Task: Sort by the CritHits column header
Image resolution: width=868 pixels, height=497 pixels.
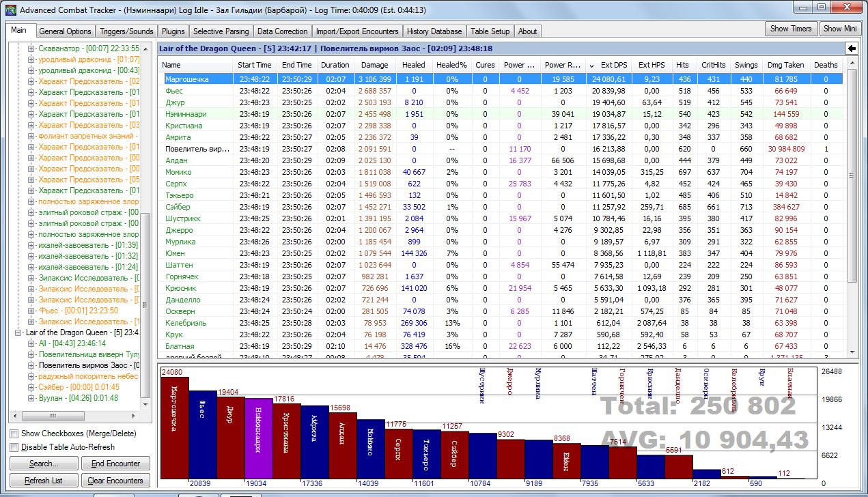Action: tap(713, 65)
